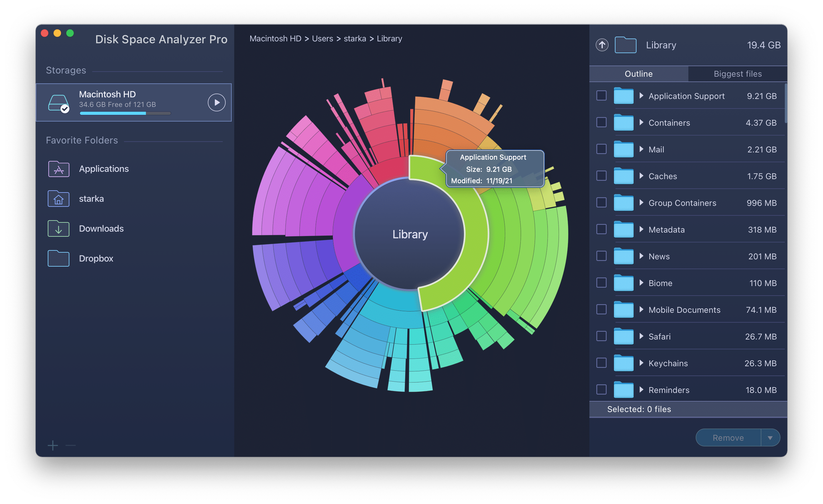
Task: Click the Group Containers folder icon
Action: click(x=623, y=203)
